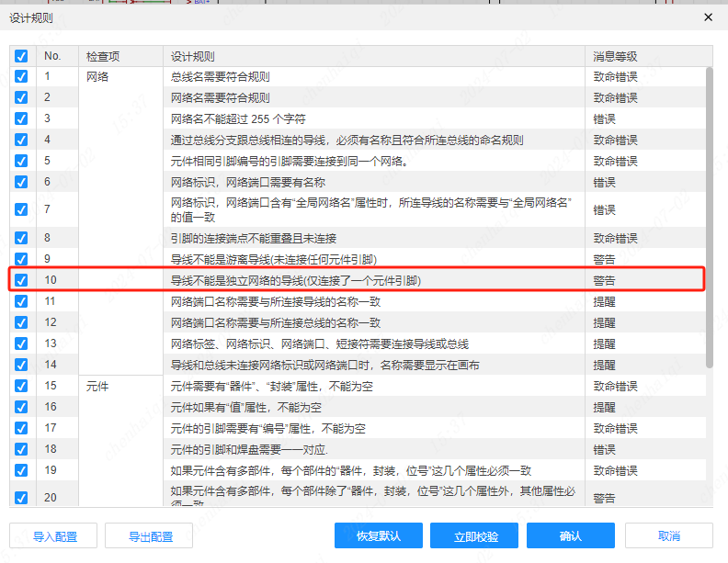The image size is (728, 563).
Task: Change the 警告 level of rule 10
Action: point(604,280)
